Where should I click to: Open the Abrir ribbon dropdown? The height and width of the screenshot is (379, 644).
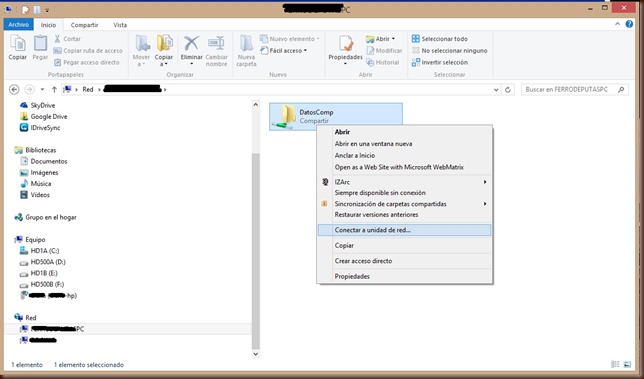point(380,39)
